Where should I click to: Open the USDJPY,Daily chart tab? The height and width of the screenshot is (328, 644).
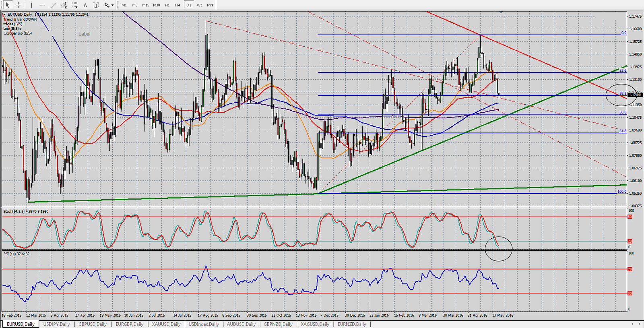(x=56, y=324)
